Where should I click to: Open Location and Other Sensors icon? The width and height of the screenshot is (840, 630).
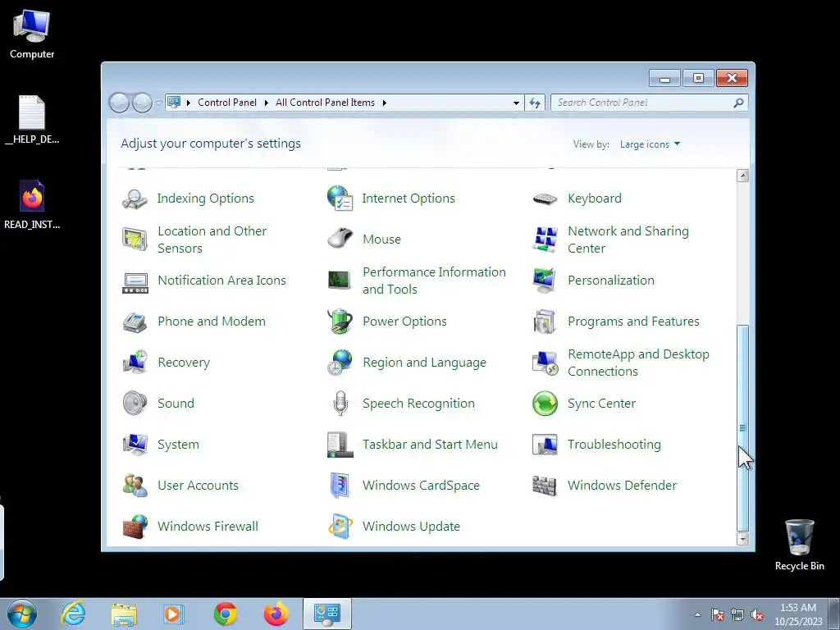pyautogui.click(x=135, y=240)
